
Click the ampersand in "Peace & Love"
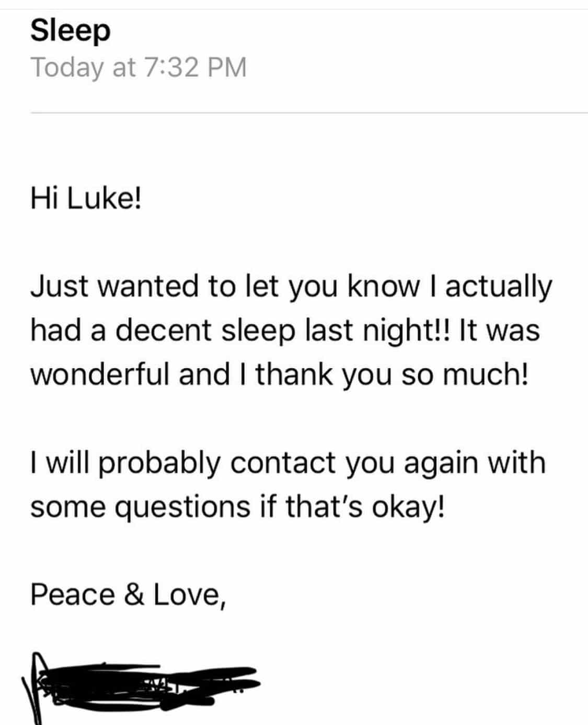(134, 595)
